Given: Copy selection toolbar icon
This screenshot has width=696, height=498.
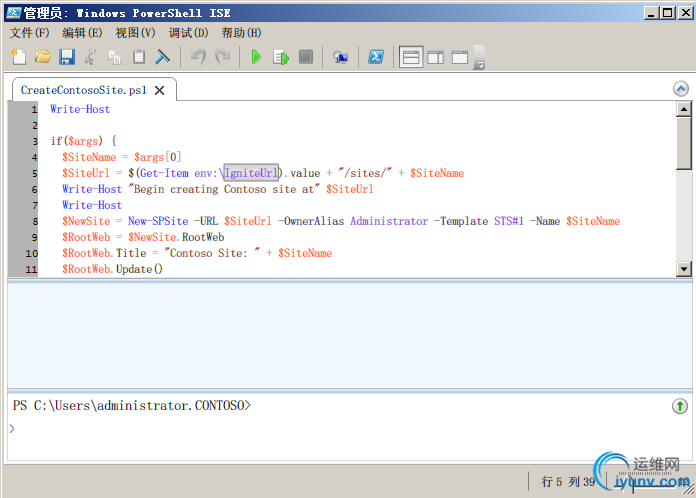Looking at the screenshot, I should coord(115,57).
